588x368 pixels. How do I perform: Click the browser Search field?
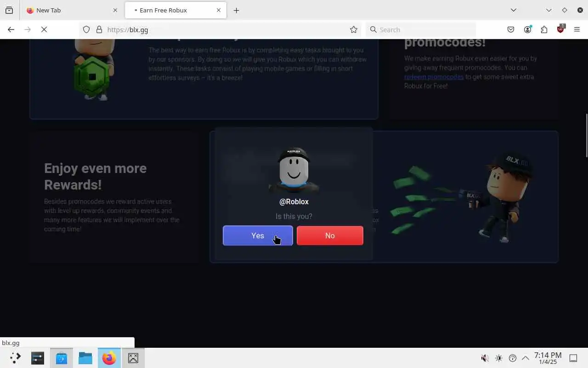click(x=421, y=29)
